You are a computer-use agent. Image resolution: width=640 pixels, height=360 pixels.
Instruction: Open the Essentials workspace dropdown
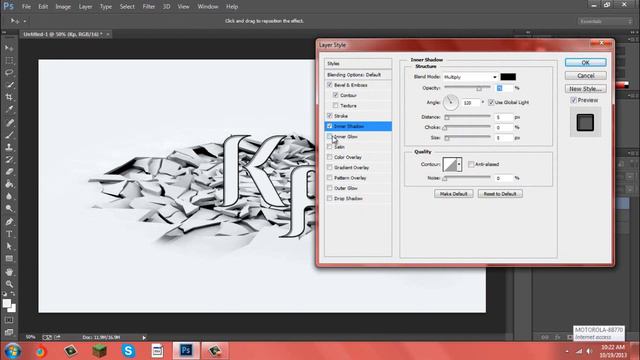(x=604, y=21)
